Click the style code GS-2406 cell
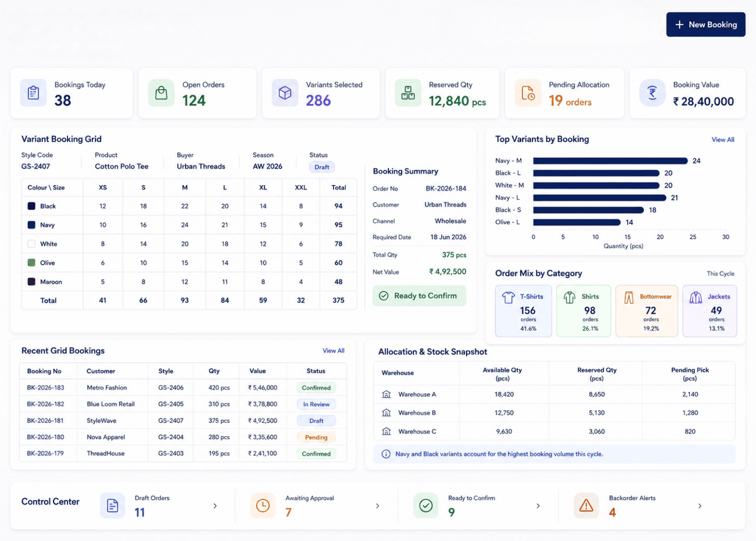This screenshot has width=756, height=541. tap(171, 388)
